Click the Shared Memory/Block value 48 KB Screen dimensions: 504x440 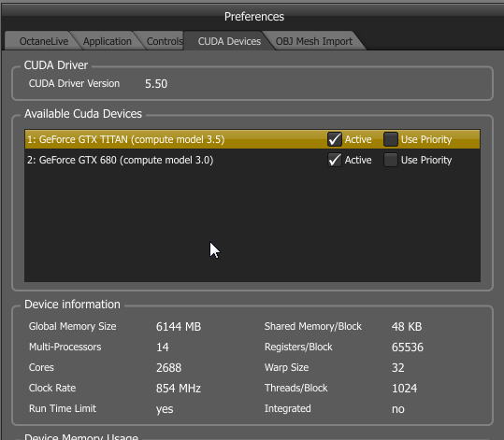click(407, 327)
